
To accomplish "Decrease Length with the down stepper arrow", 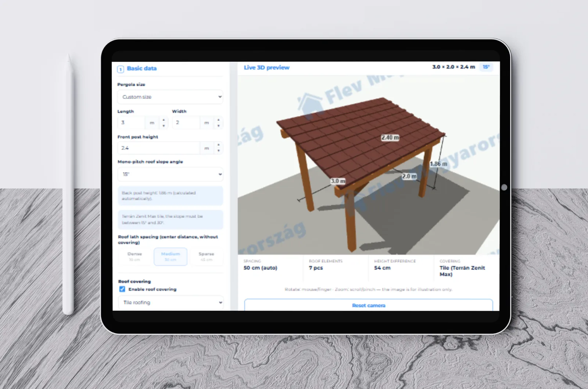I will click(164, 126).
